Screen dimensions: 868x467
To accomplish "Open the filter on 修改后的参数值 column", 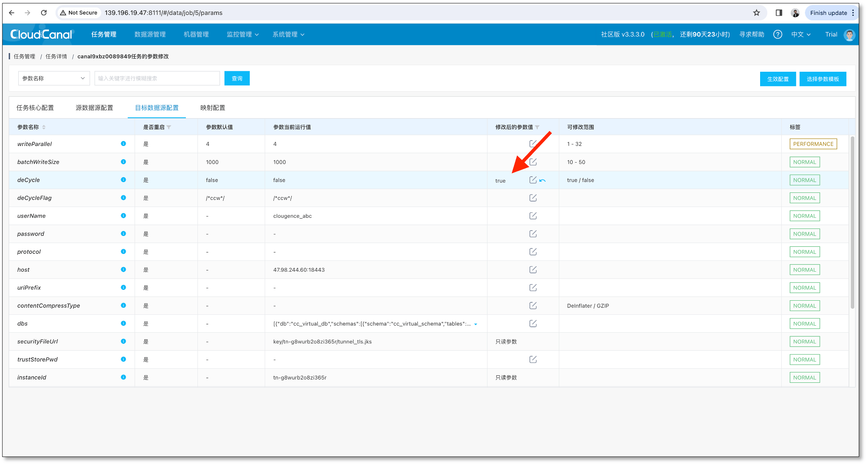I will pyautogui.click(x=537, y=127).
